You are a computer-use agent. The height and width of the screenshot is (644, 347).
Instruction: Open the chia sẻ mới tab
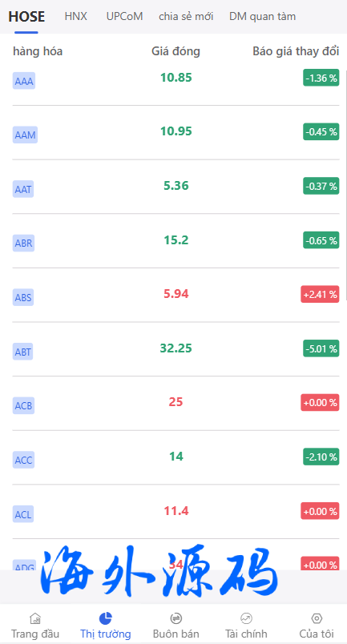tap(186, 17)
